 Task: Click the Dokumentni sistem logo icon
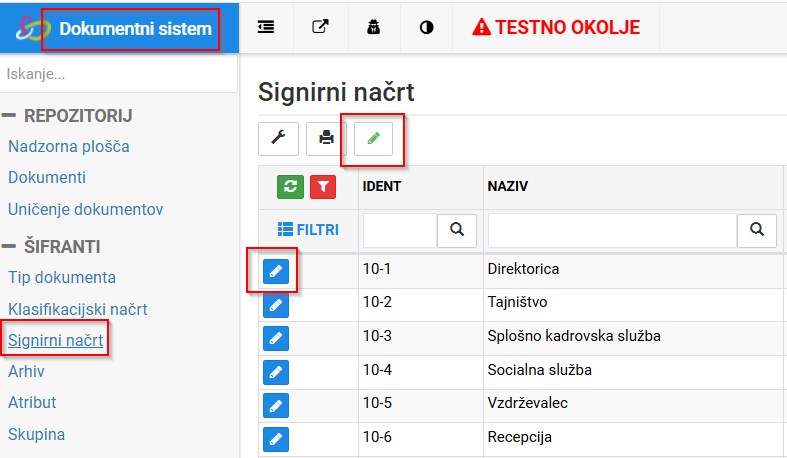(x=32, y=28)
